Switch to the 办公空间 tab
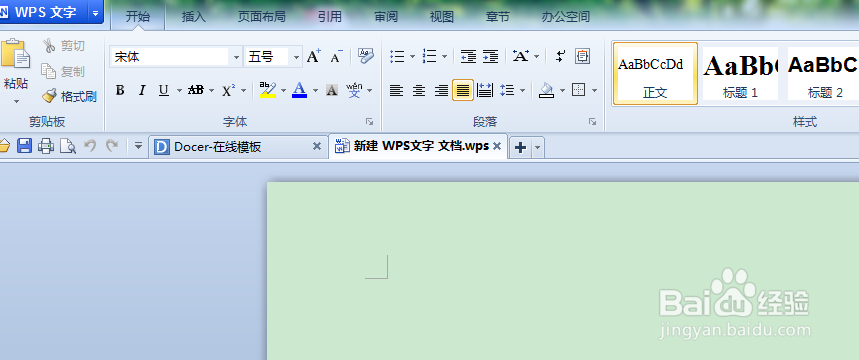Viewport: 859px width, 360px height. click(x=565, y=16)
